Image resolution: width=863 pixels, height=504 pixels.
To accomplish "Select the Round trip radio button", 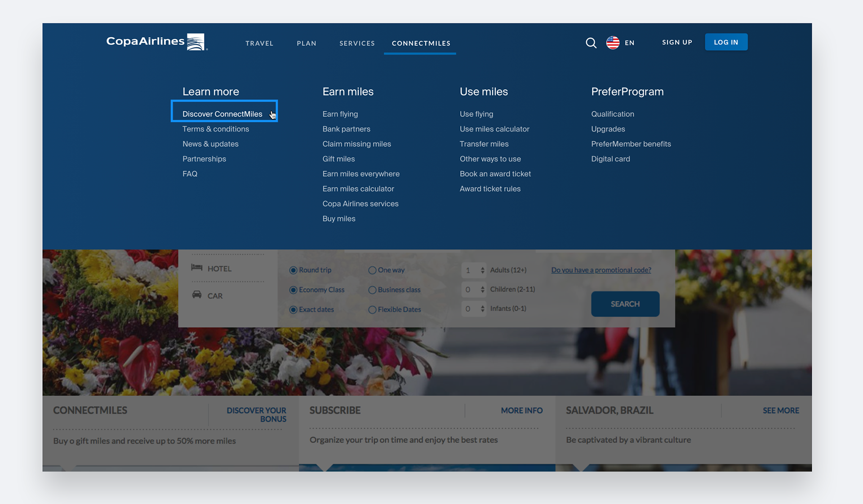I will click(293, 270).
